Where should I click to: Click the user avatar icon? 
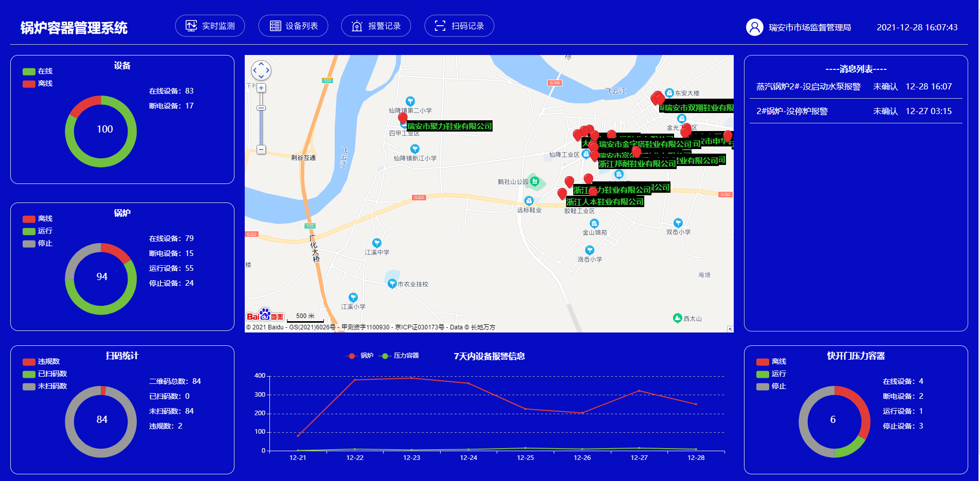[755, 27]
